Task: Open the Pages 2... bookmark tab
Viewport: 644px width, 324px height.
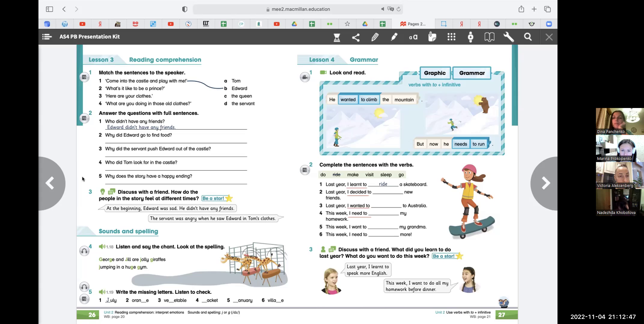Action: (x=413, y=24)
